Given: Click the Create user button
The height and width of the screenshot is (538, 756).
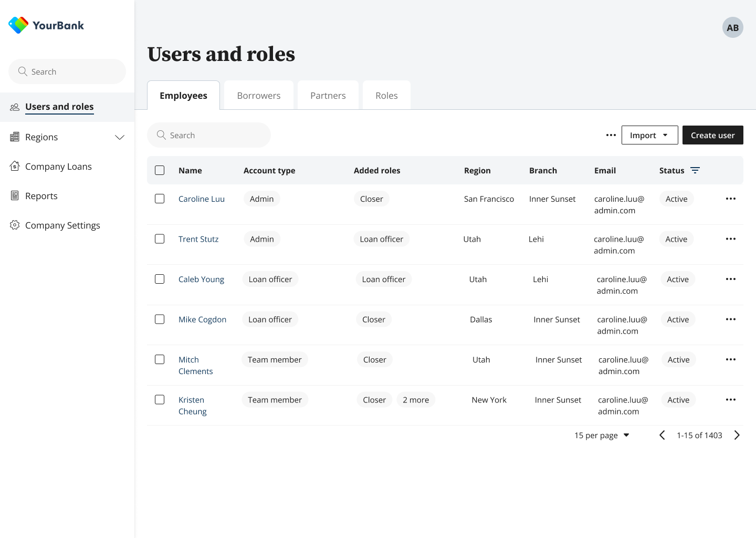Looking at the screenshot, I should pyautogui.click(x=712, y=135).
